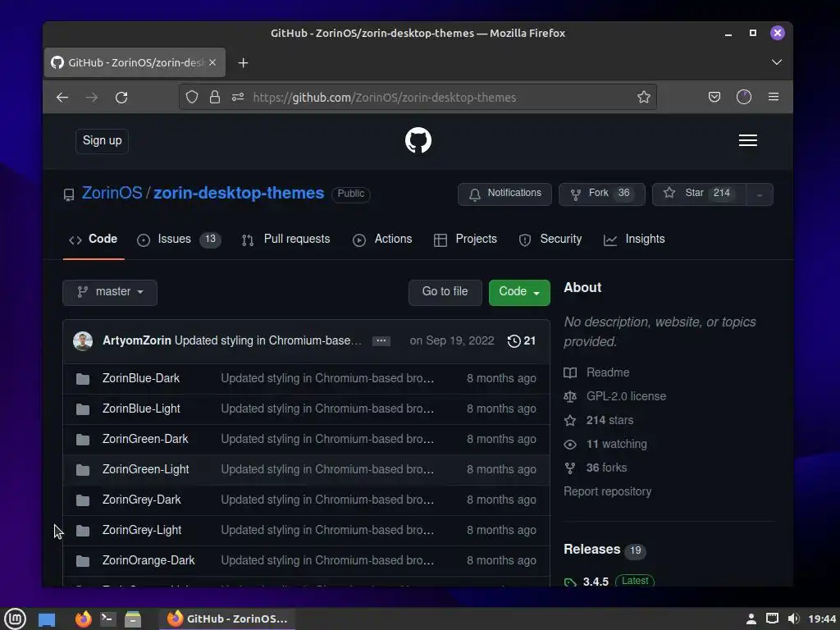Switch to the Projects tab
This screenshot has height=630, width=840.
coord(465,240)
